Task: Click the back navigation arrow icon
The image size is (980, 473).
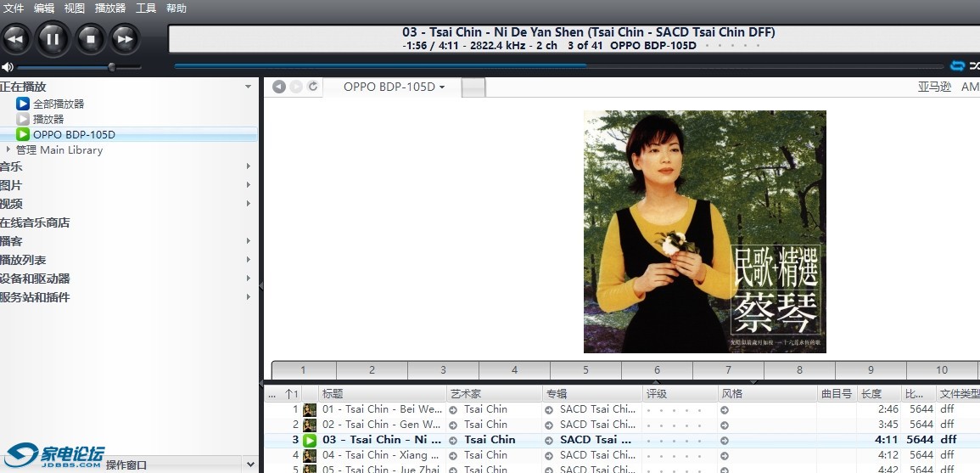Action: point(278,87)
